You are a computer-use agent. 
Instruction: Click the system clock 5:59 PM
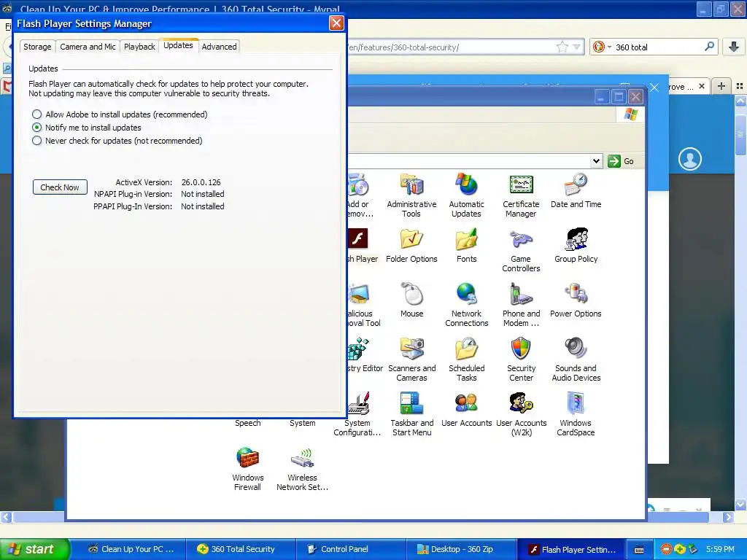[x=720, y=549]
